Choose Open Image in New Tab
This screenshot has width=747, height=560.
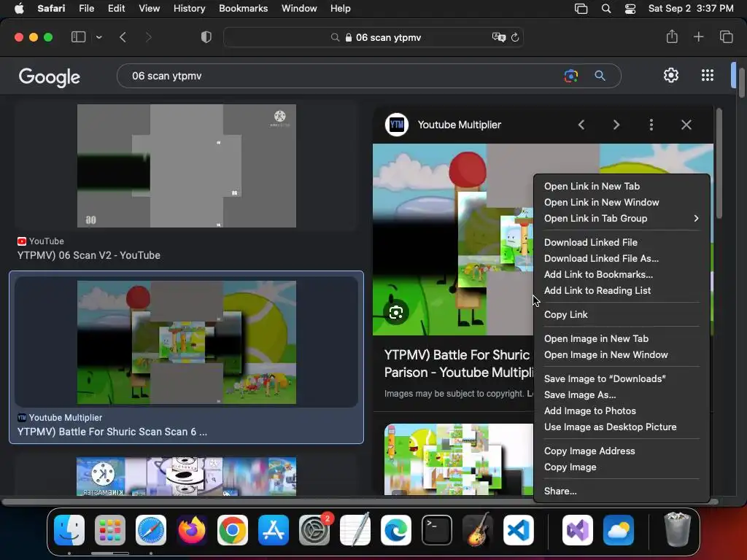click(596, 338)
